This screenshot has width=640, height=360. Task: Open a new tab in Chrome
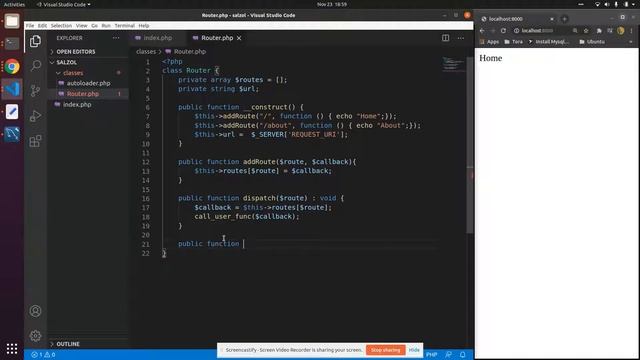click(x=564, y=19)
